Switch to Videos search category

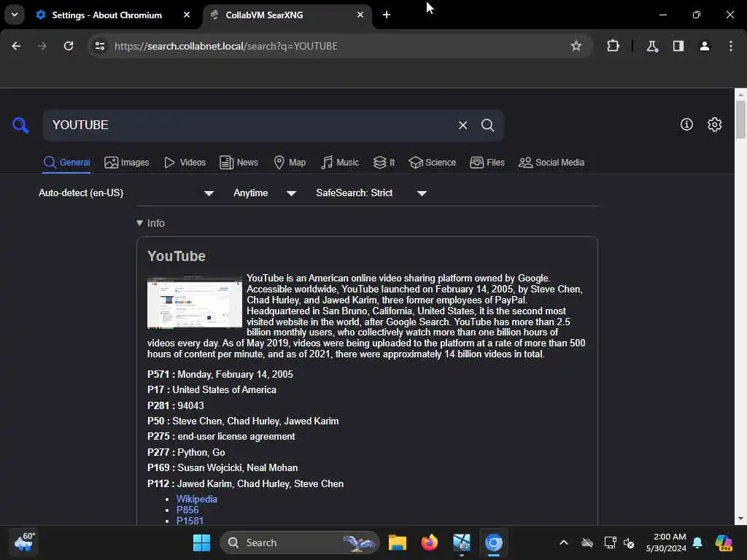[x=185, y=163]
